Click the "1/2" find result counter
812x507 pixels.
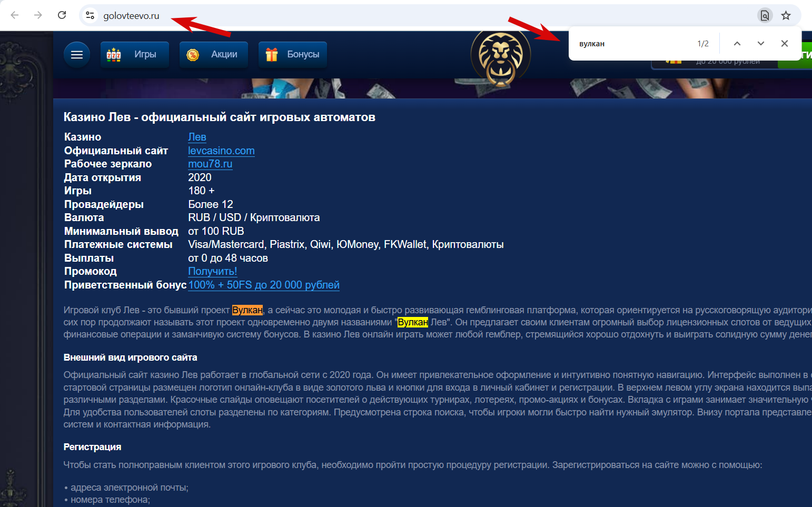click(x=703, y=44)
